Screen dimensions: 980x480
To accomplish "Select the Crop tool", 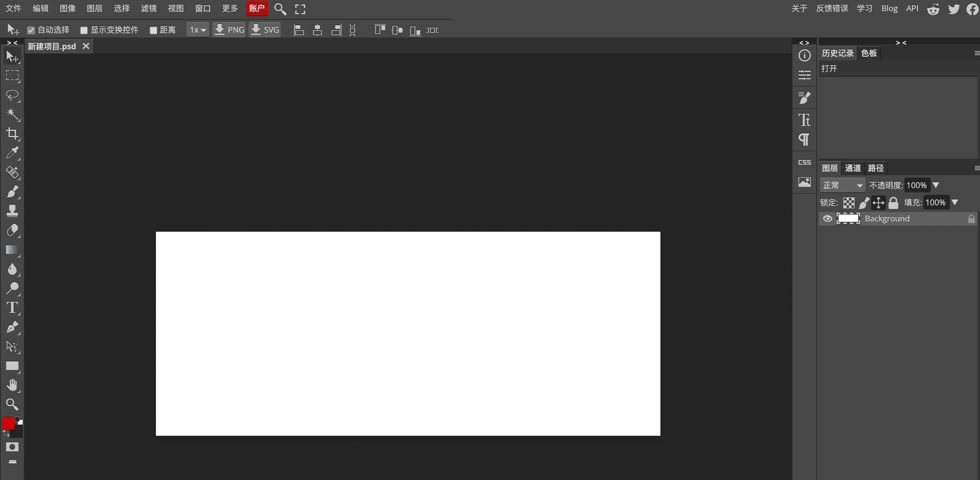I will click(12, 133).
